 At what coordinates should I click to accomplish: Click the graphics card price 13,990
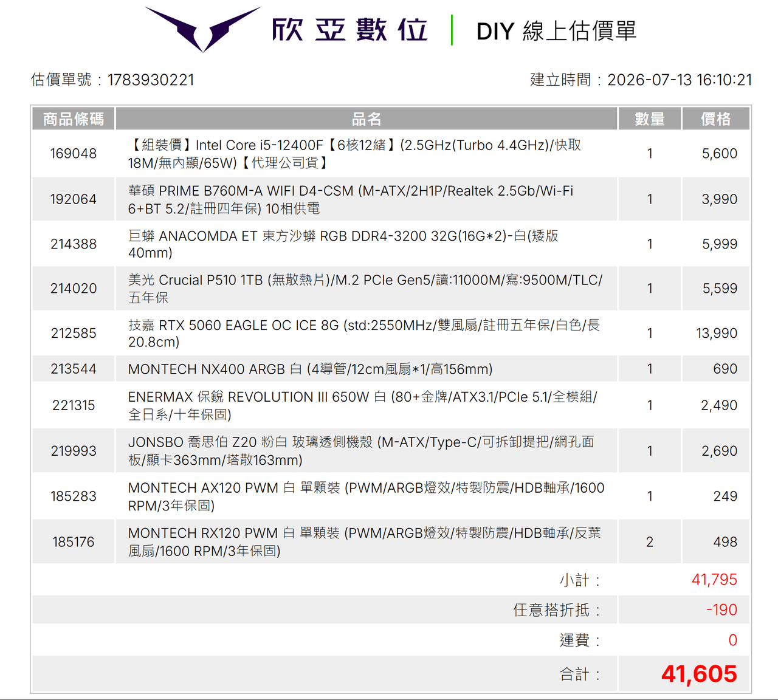[717, 334]
